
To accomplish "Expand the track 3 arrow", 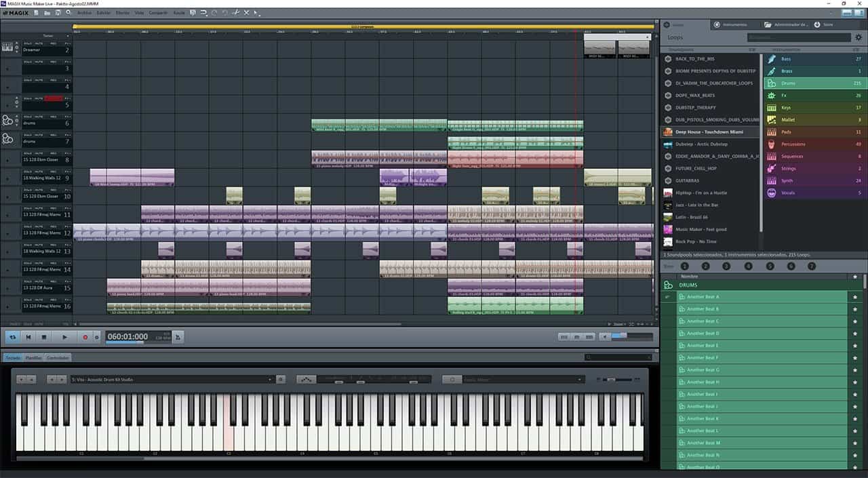I will (7, 68).
